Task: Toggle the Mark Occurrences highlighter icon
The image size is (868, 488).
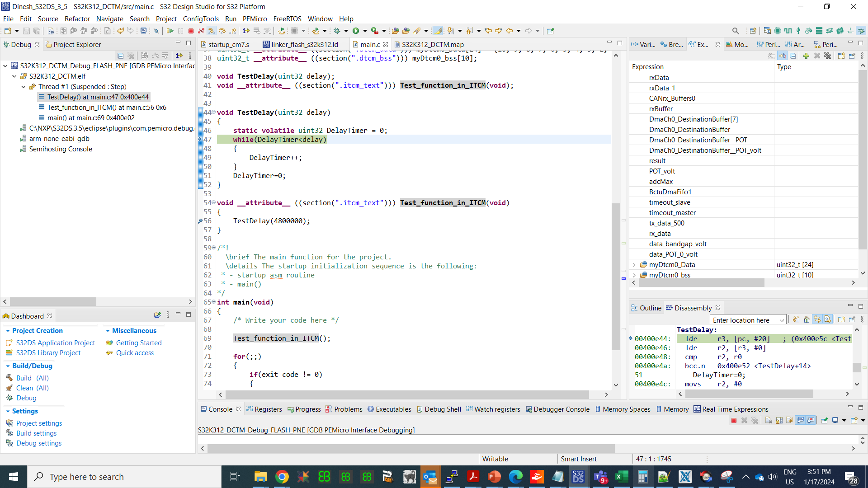Action: (x=439, y=30)
